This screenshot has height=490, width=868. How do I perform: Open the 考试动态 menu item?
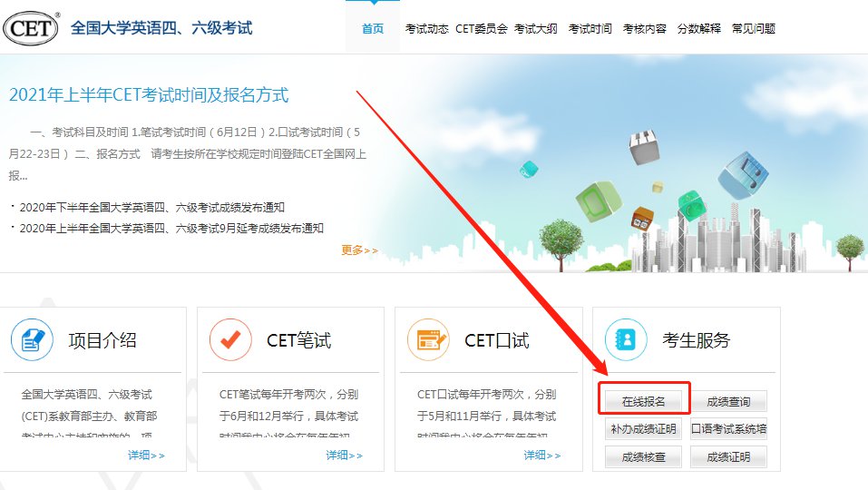point(427,29)
